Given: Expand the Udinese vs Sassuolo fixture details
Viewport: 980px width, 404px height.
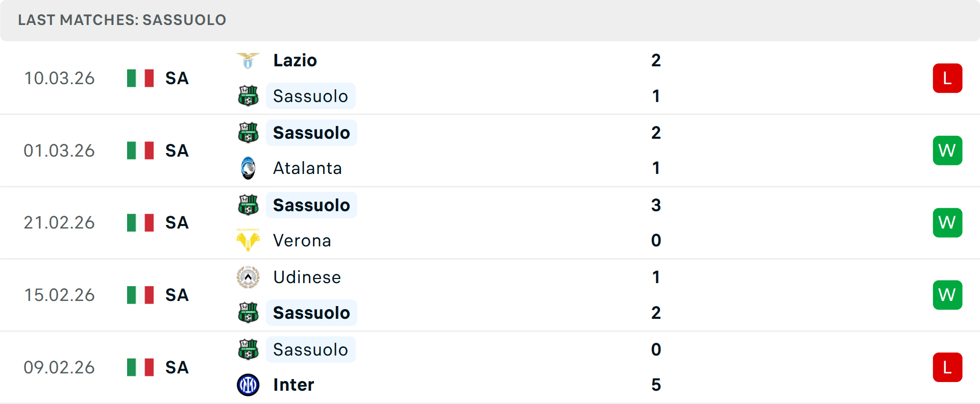Looking at the screenshot, I should click(x=490, y=295).
